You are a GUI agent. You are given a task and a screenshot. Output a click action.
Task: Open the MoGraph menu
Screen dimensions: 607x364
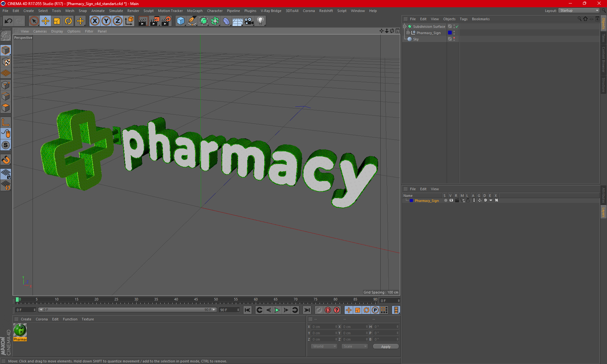pos(195,11)
